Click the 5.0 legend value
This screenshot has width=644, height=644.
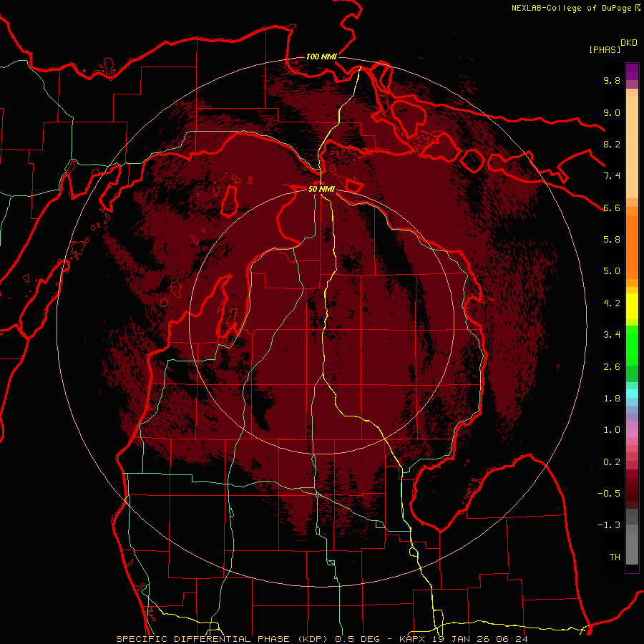(x=612, y=271)
